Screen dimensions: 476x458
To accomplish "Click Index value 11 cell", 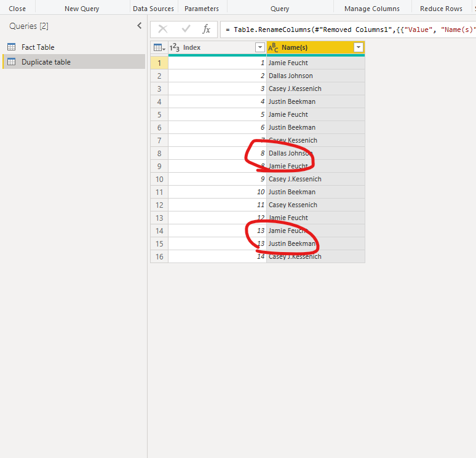I will point(217,205).
